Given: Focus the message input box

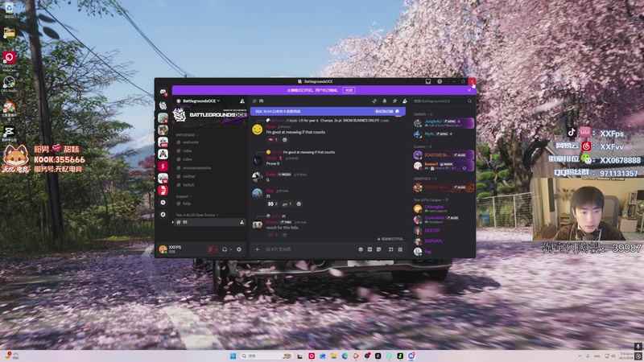Looking at the screenshot, I should [310, 249].
